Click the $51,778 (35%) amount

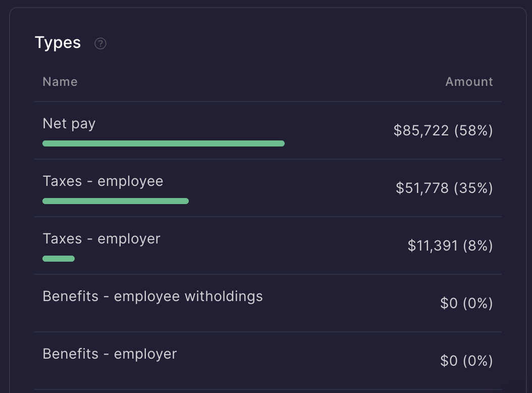[444, 188]
